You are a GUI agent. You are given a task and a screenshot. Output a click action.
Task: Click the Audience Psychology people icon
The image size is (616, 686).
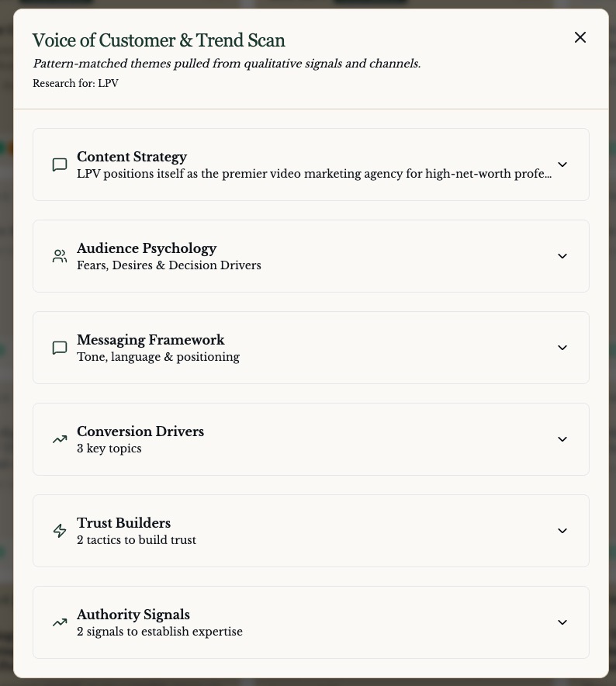coord(60,256)
